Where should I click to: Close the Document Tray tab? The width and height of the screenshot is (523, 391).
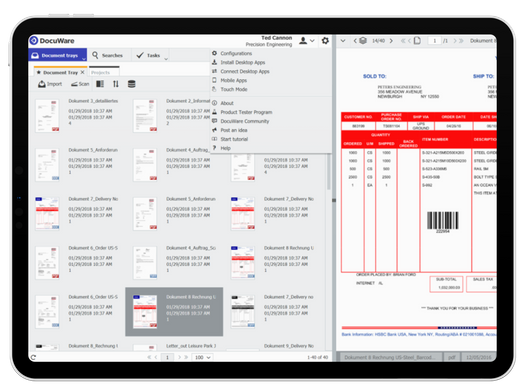(82, 72)
